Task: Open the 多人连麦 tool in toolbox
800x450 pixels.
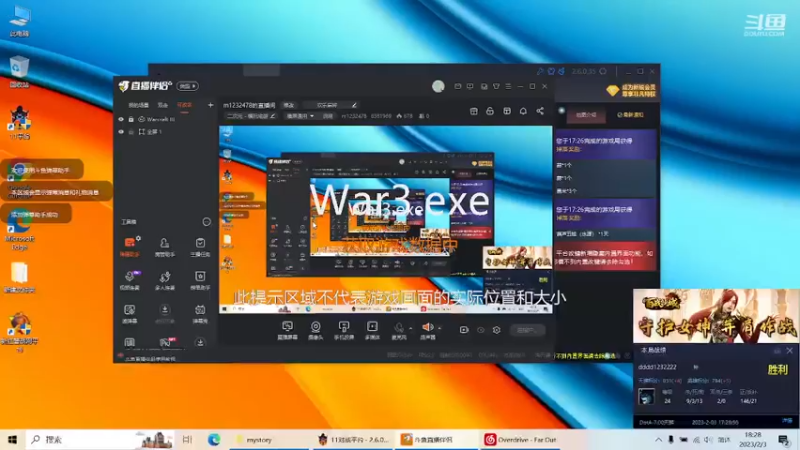Action: (164, 280)
